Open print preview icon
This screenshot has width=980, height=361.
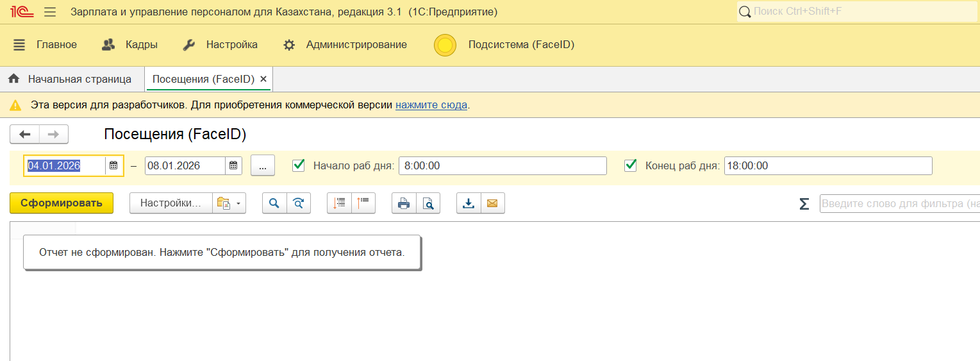pos(428,203)
